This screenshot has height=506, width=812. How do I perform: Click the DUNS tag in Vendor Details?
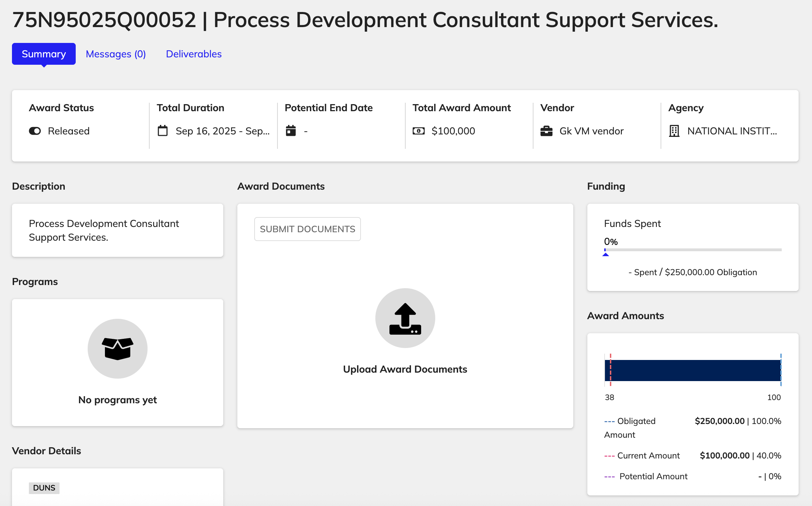click(x=44, y=488)
